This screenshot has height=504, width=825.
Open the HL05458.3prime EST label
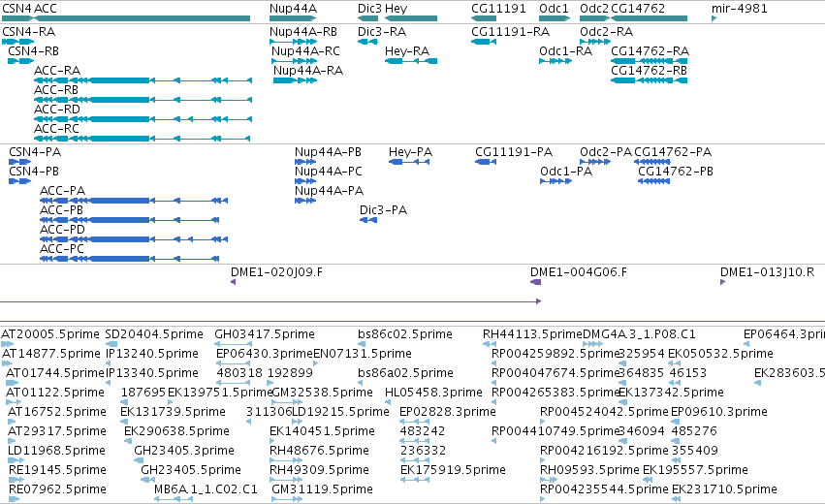tap(433, 393)
